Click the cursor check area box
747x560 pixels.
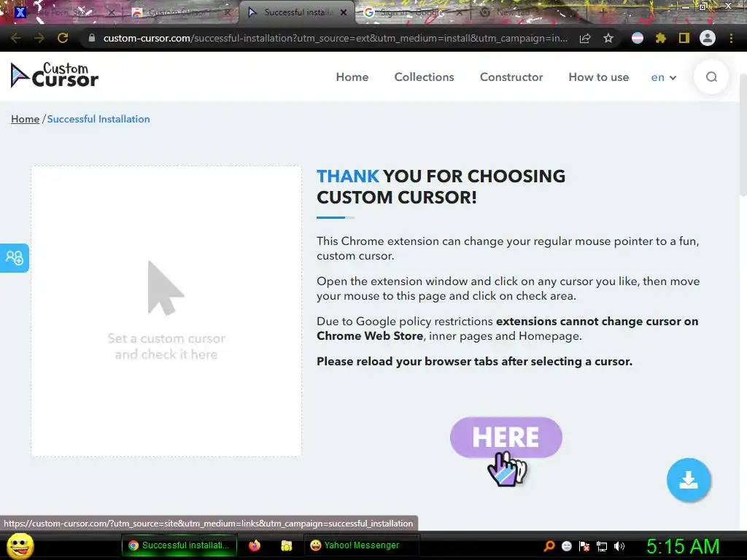click(x=166, y=311)
